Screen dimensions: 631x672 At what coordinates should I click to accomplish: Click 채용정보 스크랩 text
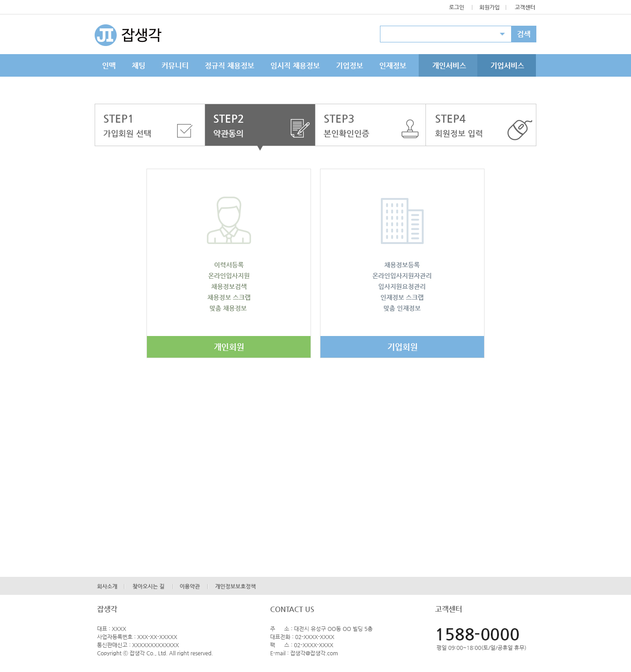tap(229, 297)
